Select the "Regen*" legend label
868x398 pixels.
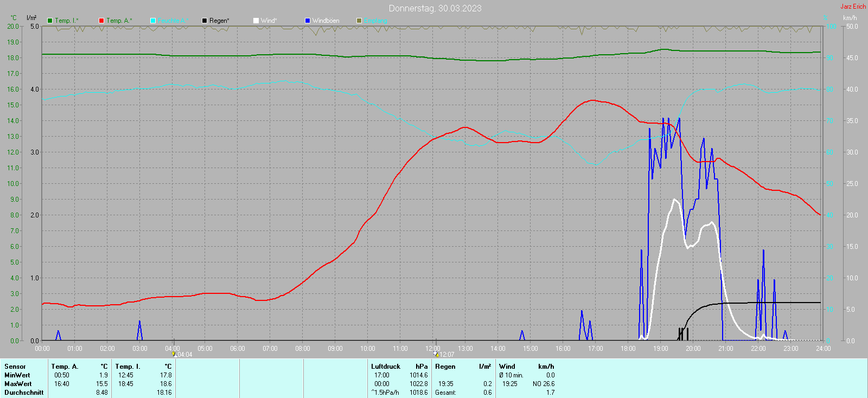(219, 21)
